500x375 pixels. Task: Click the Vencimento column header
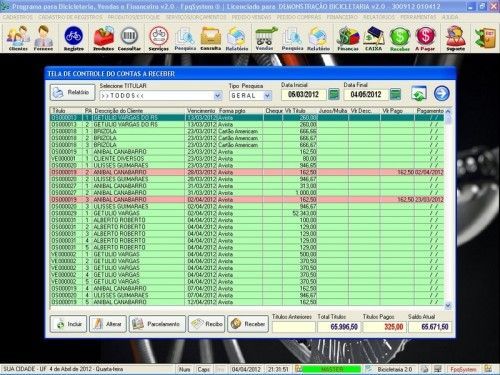click(201, 111)
